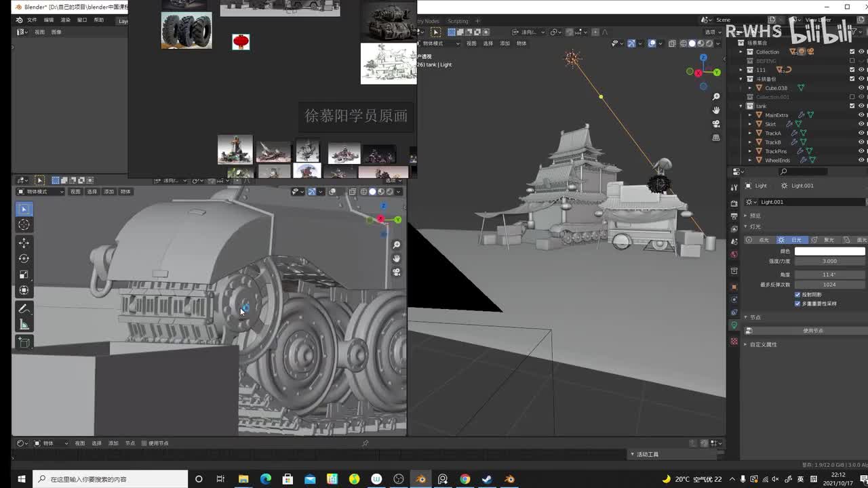Toggle exclude checkbox for tank collection
The image size is (868, 488).
[x=852, y=106]
